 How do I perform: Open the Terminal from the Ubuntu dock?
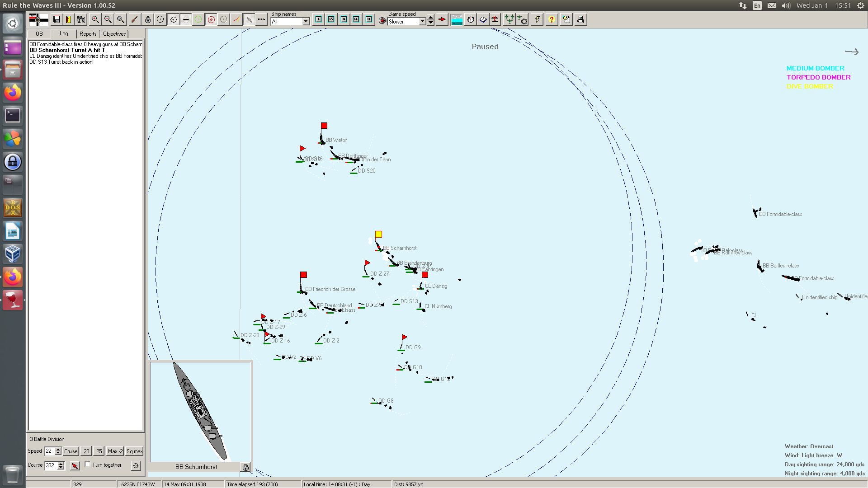coord(13,116)
